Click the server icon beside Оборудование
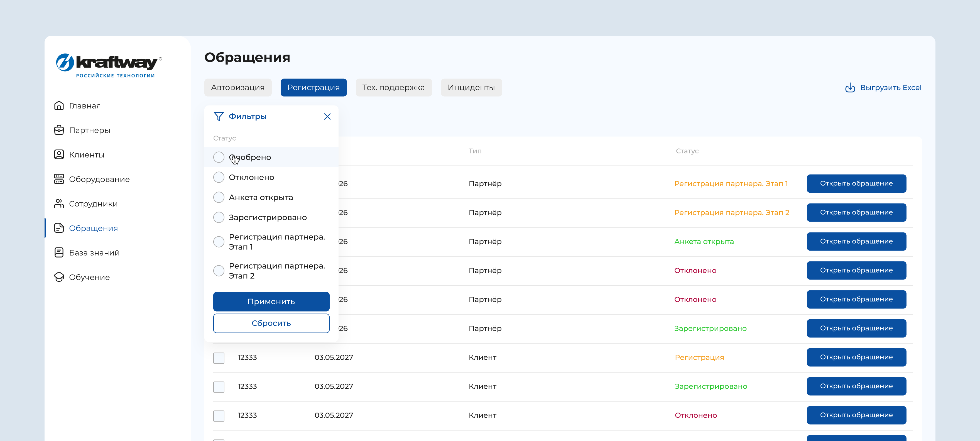 click(x=59, y=179)
